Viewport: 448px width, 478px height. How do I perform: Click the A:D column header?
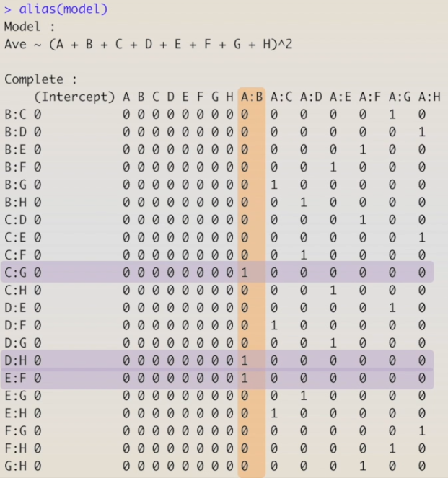(x=310, y=97)
